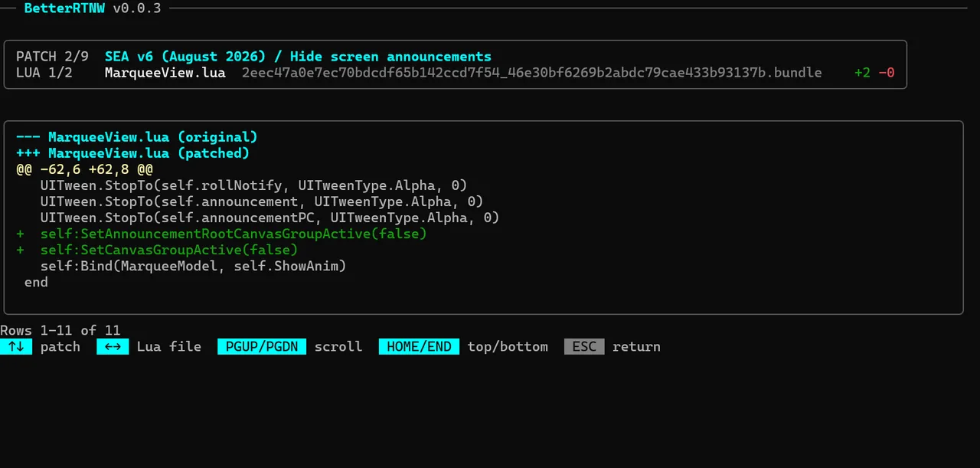Screen dimensions: 980x468
Task: Click the line with self.announcement, StopTo call
Action: coord(262,201)
